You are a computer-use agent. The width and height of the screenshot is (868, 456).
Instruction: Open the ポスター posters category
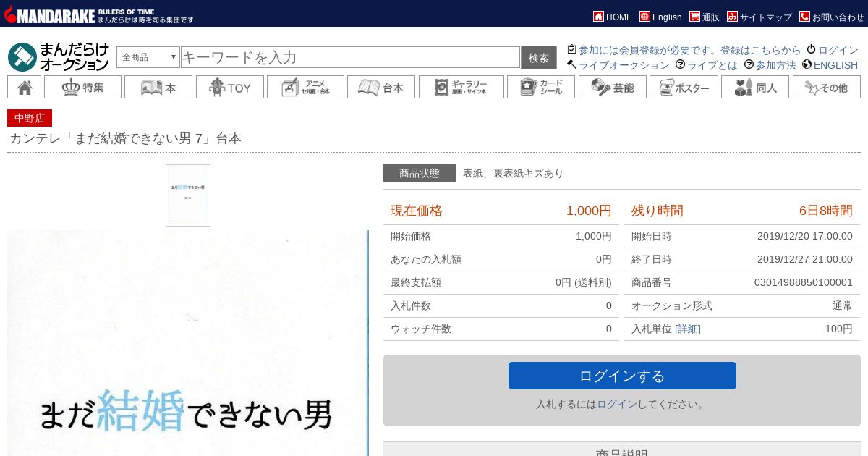click(684, 87)
